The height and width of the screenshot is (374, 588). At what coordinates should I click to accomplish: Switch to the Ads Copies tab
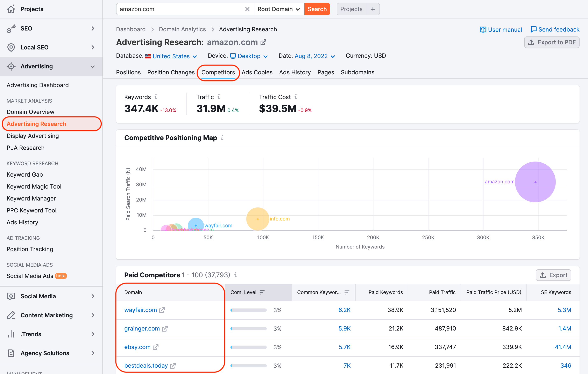257,72
